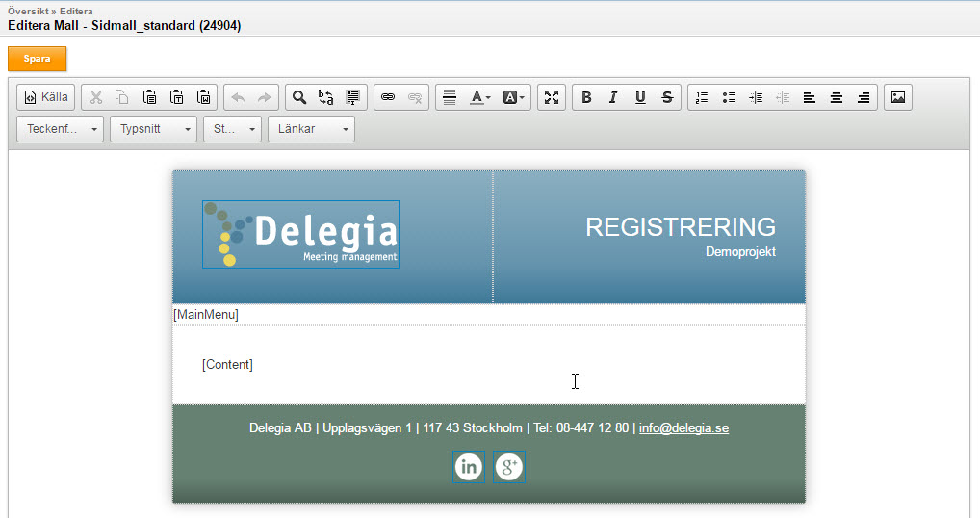Screen dimensions: 980x518
Task: Click the Paste clipboard icon
Action: coord(149,97)
